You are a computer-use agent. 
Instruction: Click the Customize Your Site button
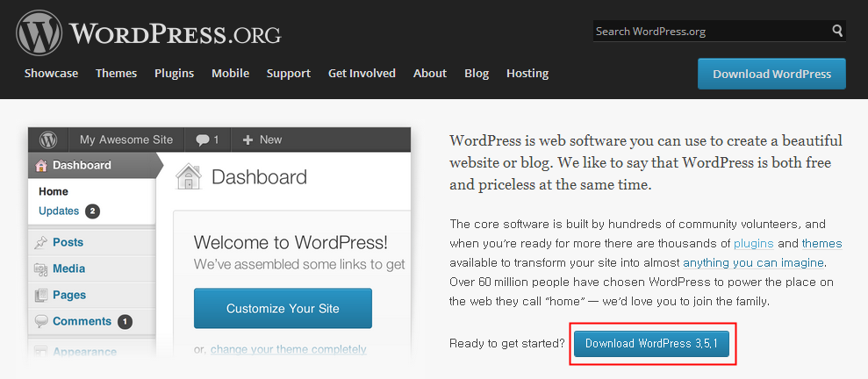(283, 308)
